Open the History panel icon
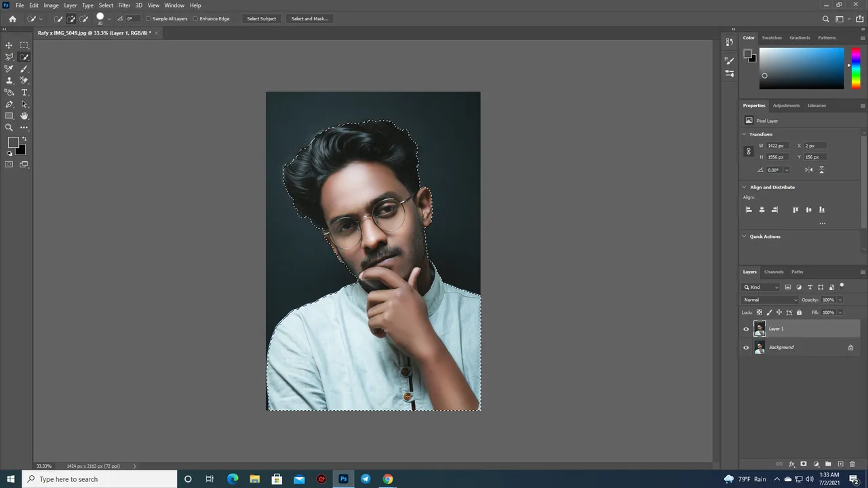Screen dimensions: 868x488 coord(730,42)
